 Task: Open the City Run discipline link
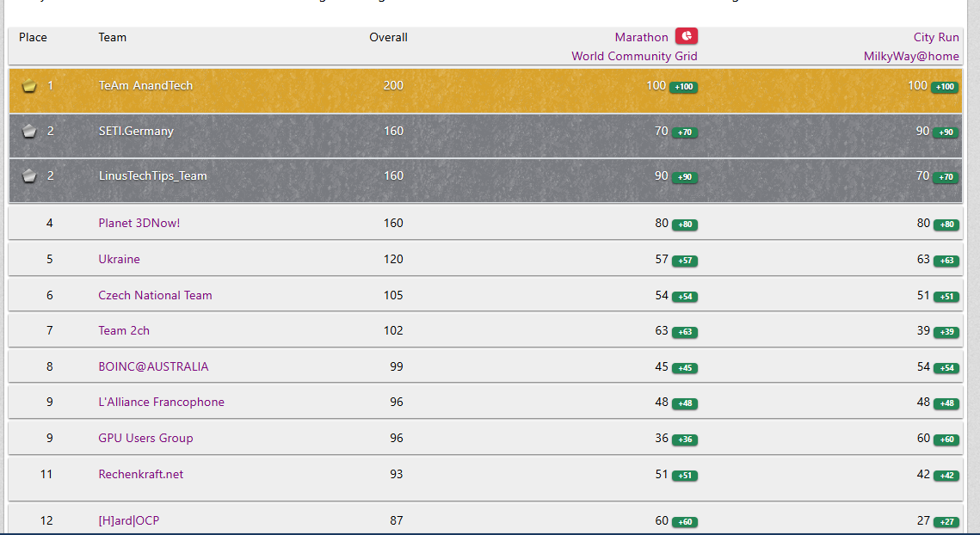(935, 38)
